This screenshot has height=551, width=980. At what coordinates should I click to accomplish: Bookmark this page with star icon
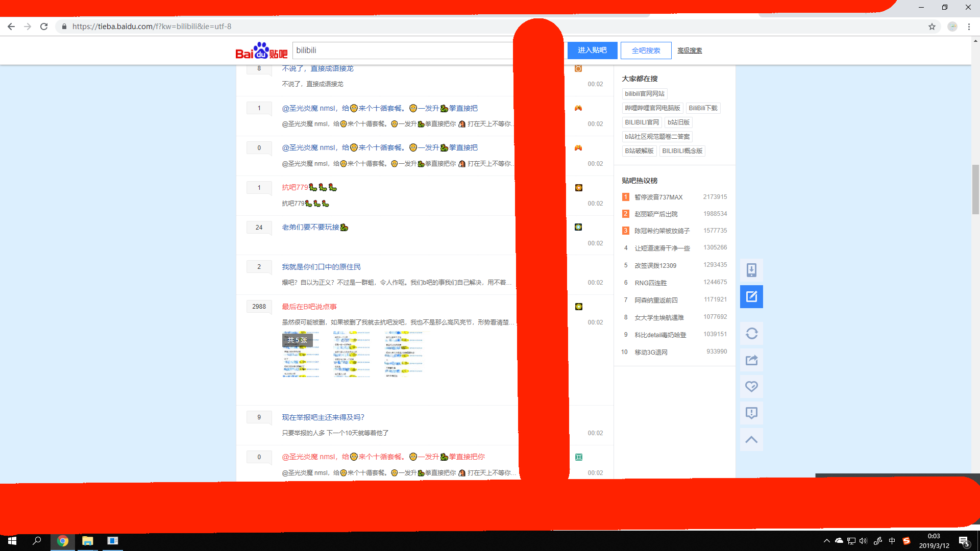(x=932, y=27)
